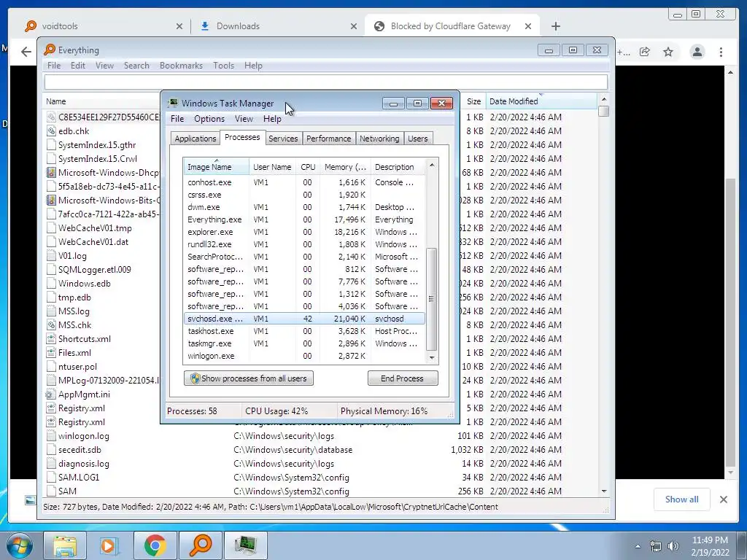
Task: Bookmark page with star icon
Action: point(668,52)
